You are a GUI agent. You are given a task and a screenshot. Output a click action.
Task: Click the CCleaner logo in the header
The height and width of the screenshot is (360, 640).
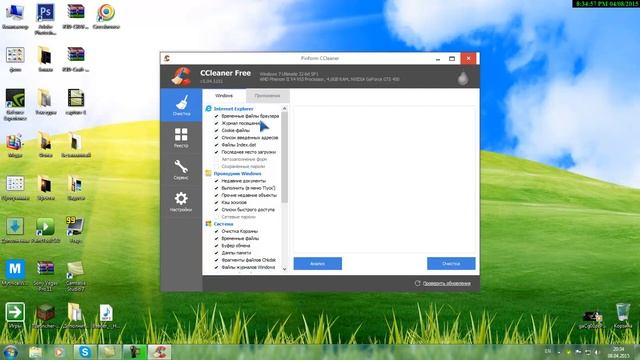(181, 76)
